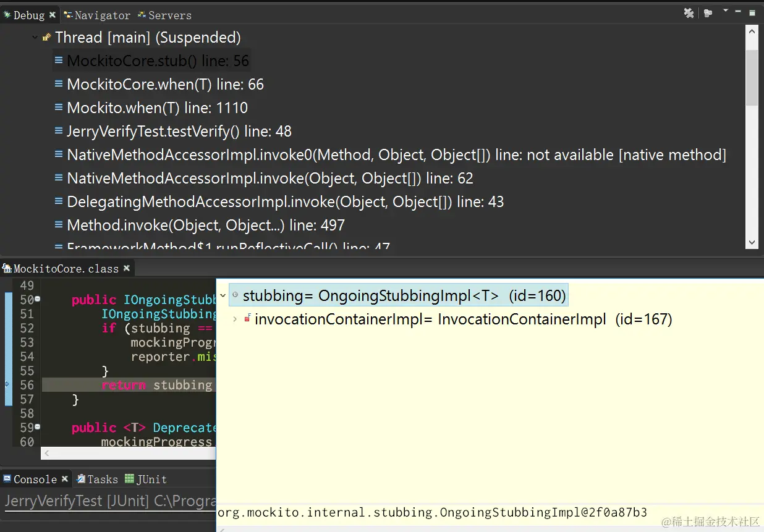This screenshot has height=532, width=764.
Task: Select MockitoCore.when(T) line: 66 frame
Action: click(165, 84)
